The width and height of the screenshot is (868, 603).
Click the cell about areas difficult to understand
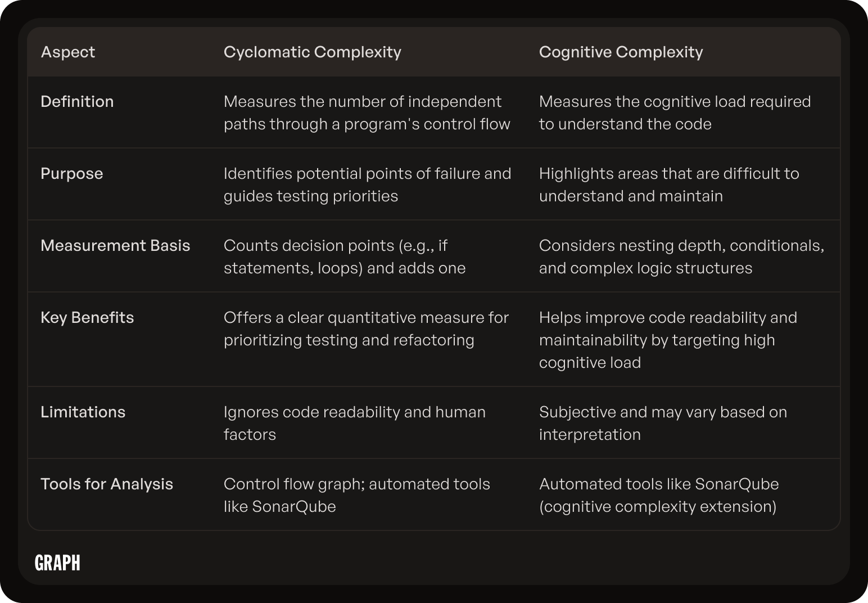[669, 184]
